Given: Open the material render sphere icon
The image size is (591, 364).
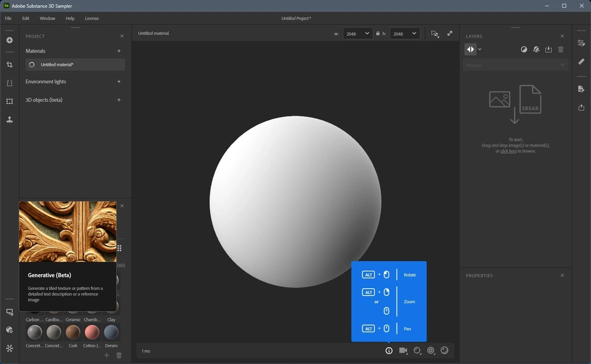Looking at the screenshot, I should click(445, 351).
